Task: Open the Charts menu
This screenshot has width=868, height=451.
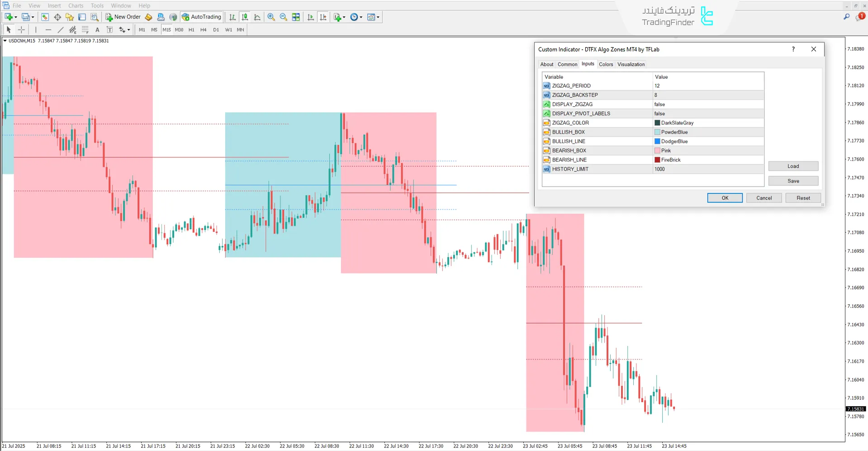Action: point(76,5)
